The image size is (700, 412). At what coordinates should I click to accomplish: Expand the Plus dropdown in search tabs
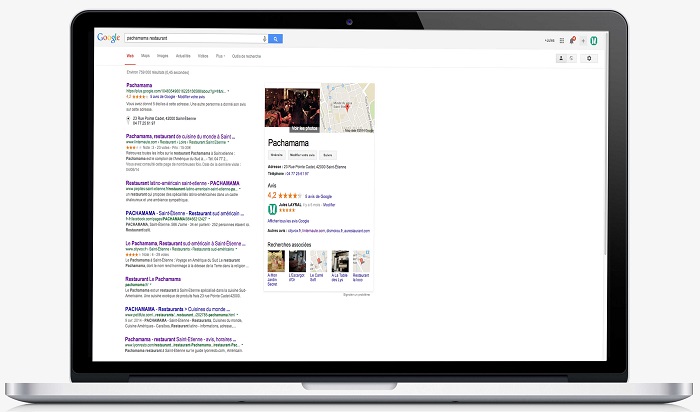[219, 57]
